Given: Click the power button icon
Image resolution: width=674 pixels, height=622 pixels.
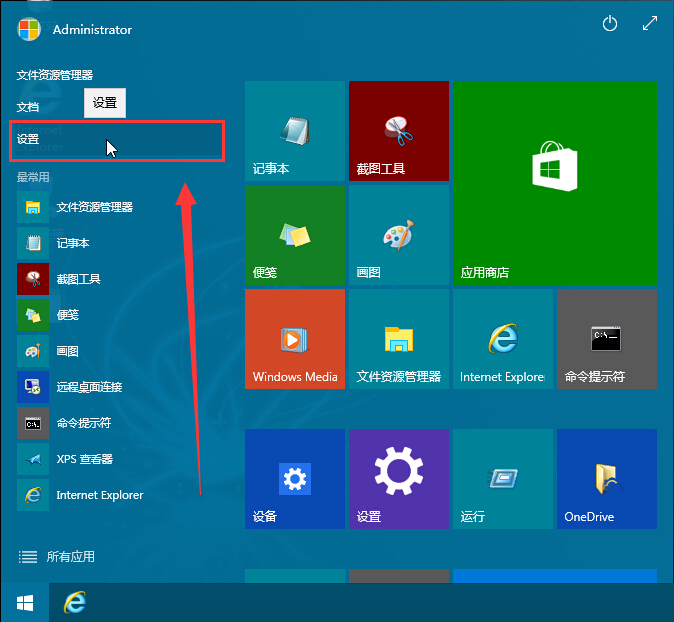Looking at the screenshot, I should (610, 24).
